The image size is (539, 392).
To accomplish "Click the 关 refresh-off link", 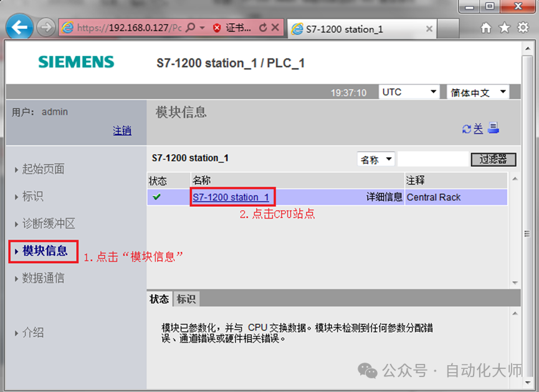I will [478, 129].
